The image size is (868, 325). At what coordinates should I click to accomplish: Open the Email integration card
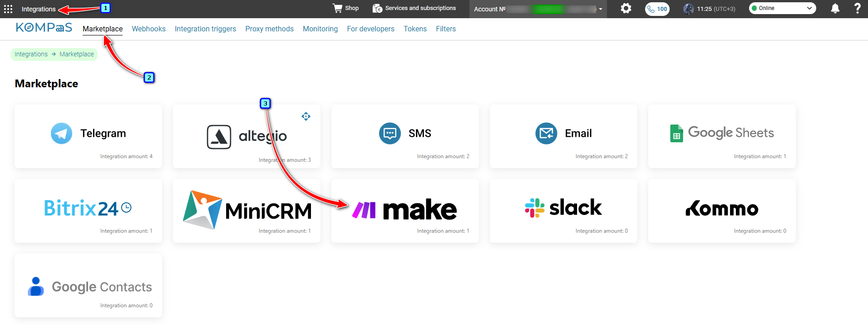point(563,136)
